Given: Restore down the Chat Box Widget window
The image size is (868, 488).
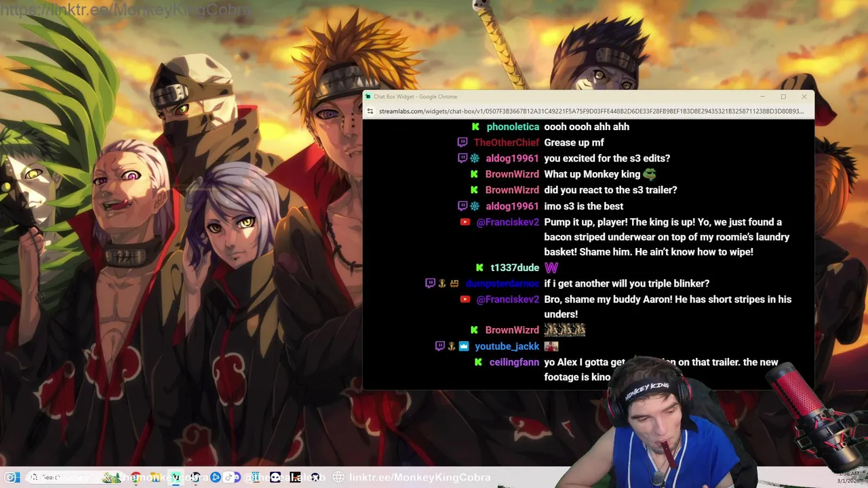Looking at the screenshot, I should tap(783, 97).
